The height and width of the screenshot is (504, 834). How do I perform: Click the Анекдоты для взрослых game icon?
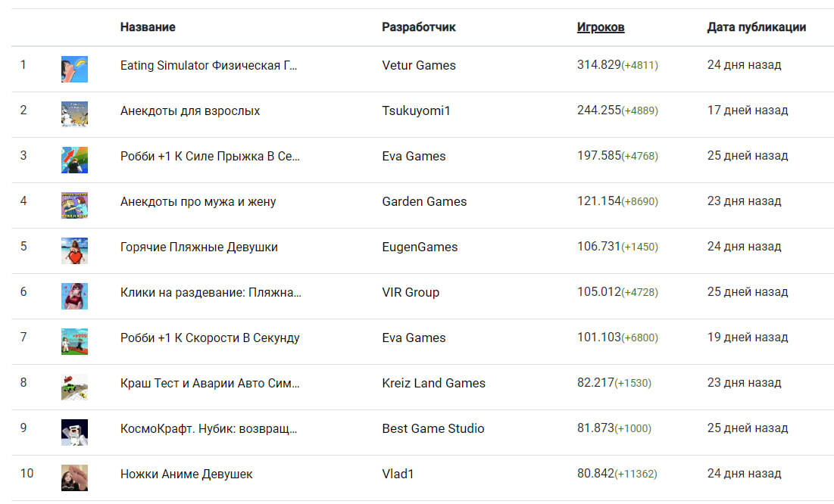click(74, 114)
